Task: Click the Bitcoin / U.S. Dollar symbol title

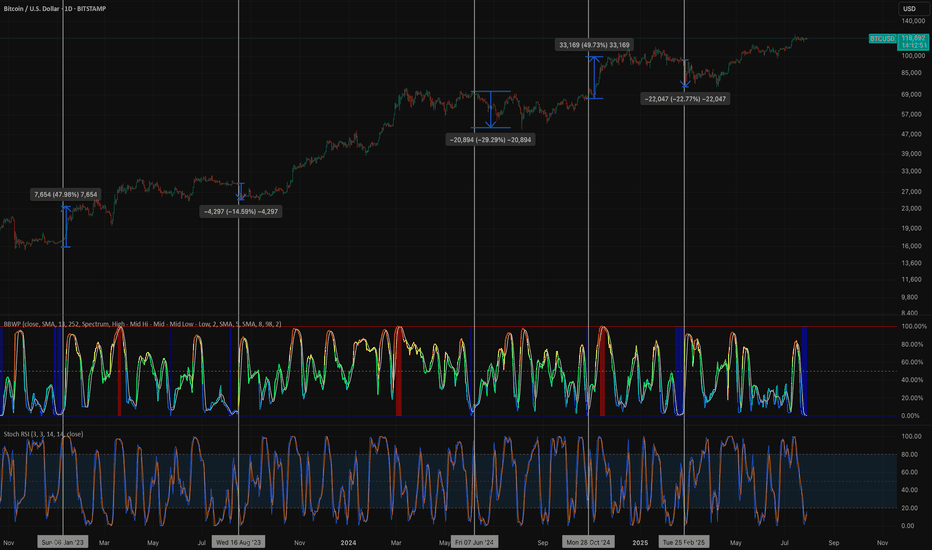Action: pyautogui.click(x=55, y=9)
